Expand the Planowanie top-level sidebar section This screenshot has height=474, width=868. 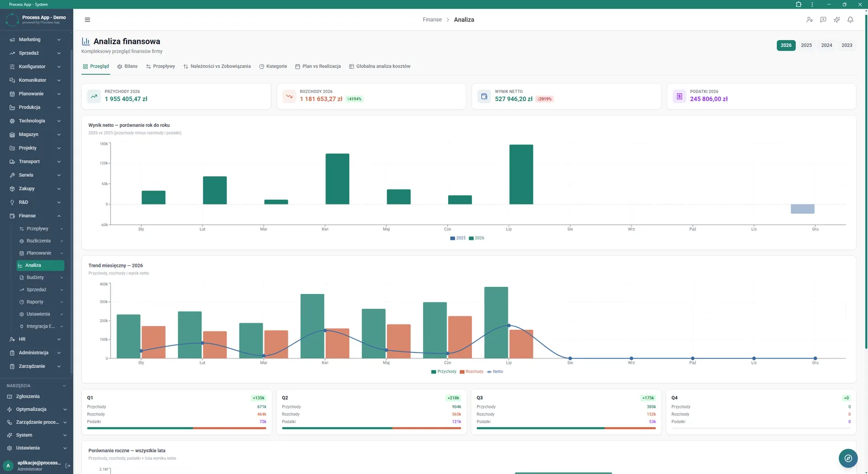click(x=35, y=94)
